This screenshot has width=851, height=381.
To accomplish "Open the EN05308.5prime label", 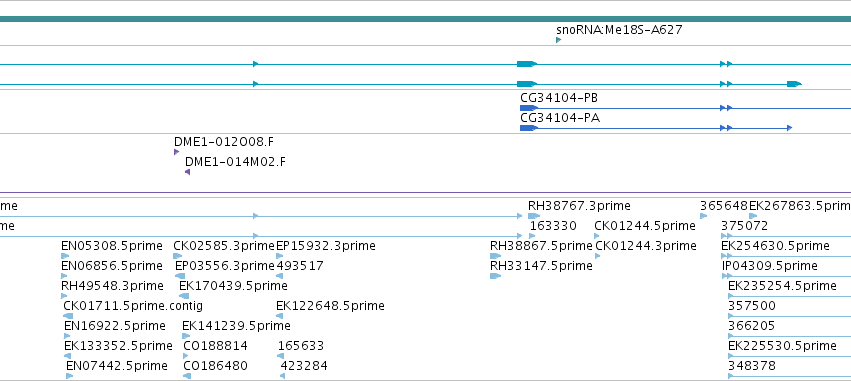I will point(112,246).
